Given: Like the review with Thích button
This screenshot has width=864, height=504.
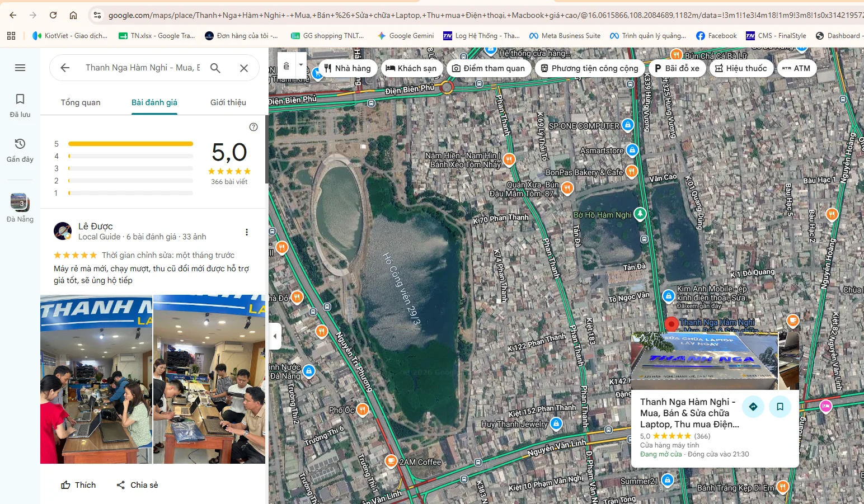Looking at the screenshot, I should (x=78, y=485).
